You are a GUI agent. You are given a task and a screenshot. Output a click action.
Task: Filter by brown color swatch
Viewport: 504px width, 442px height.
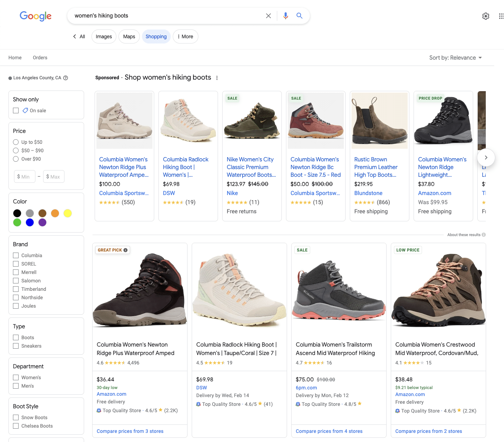click(42, 213)
